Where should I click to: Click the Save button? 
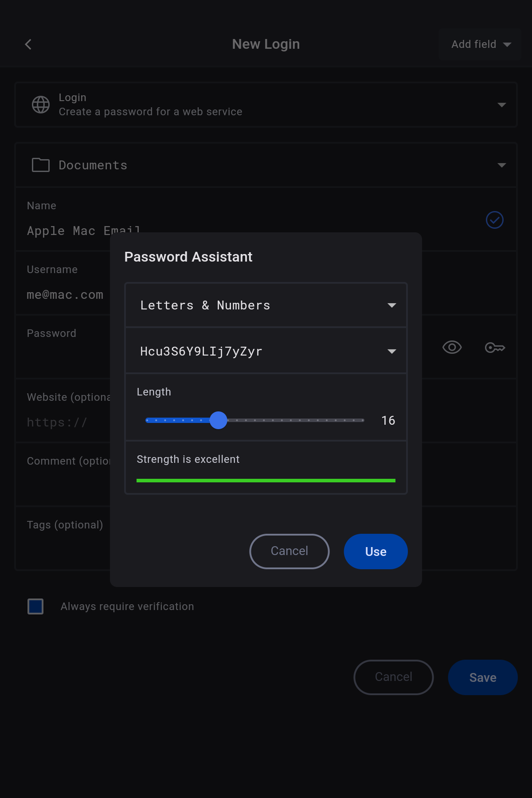[x=482, y=677]
